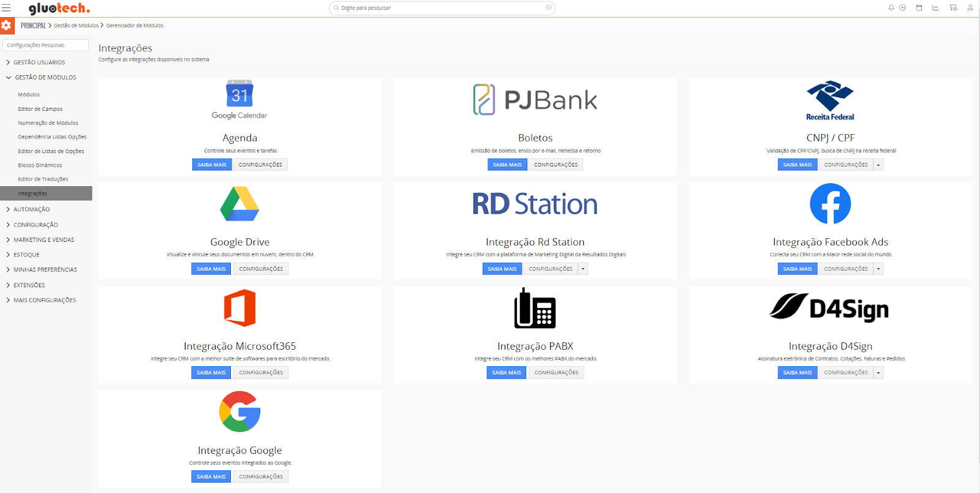Image resolution: width=980 pixels, height=493 pixels.
Task: Open D4Sign configurações dropdown arrow
Action: (878, 372)
